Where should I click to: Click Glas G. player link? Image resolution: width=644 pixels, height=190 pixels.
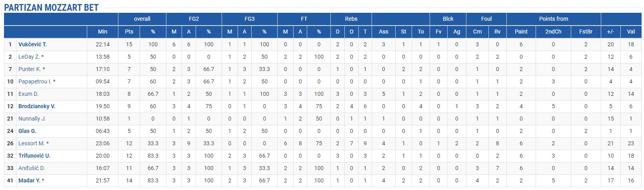27,131
